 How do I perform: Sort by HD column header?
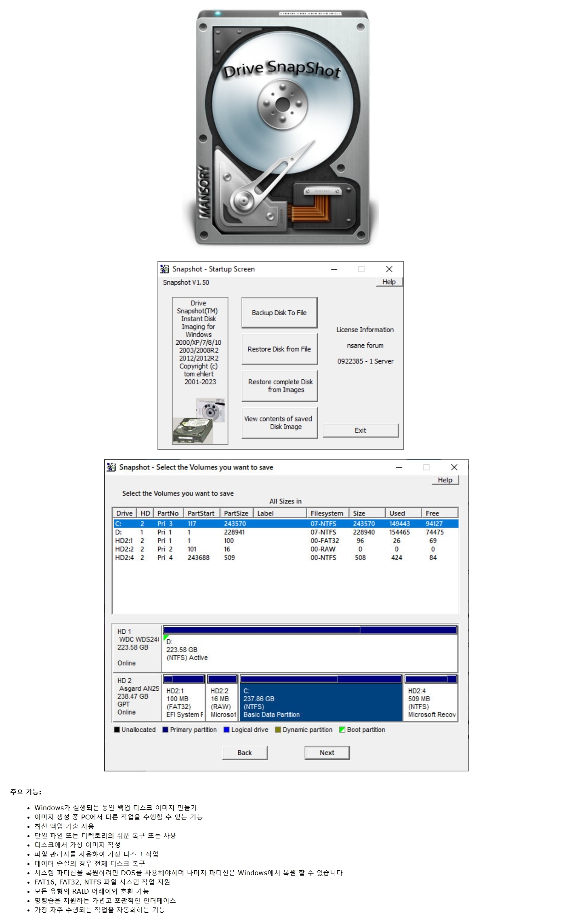click(x=145, y=513)
